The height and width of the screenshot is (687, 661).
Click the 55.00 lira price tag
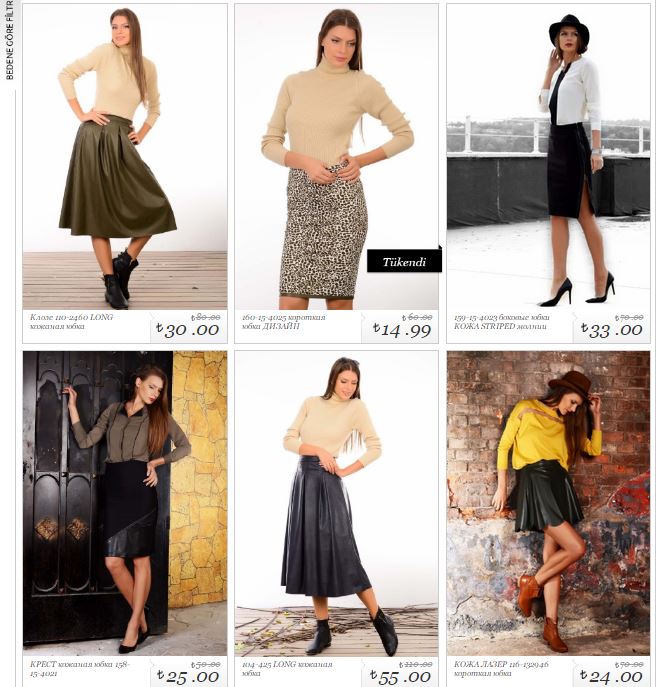[x=400, y=677]
